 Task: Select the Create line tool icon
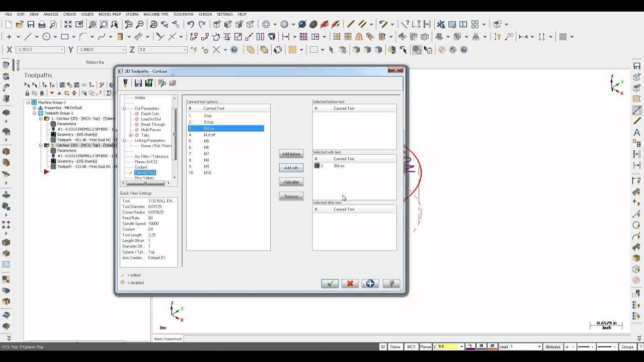click(28, 37)
